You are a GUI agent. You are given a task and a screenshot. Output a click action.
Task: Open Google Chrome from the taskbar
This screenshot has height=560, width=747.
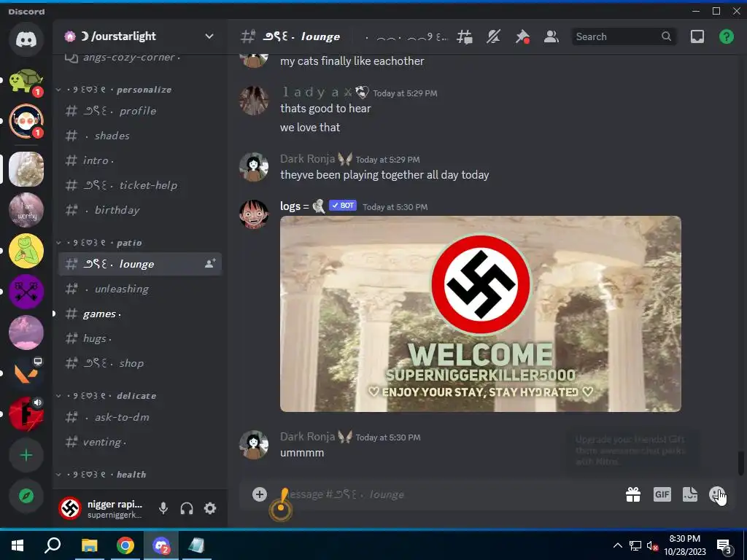point(125,545)
